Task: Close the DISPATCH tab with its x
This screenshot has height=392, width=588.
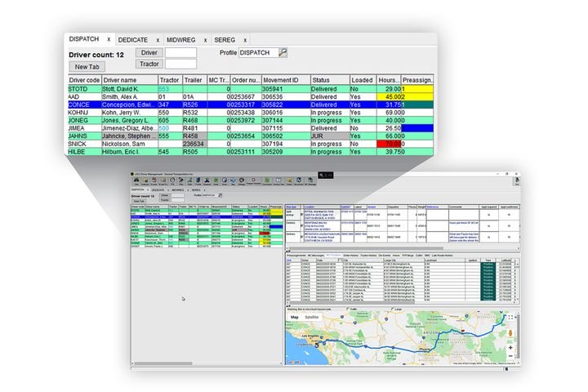Action: click(x=109, y=39)
